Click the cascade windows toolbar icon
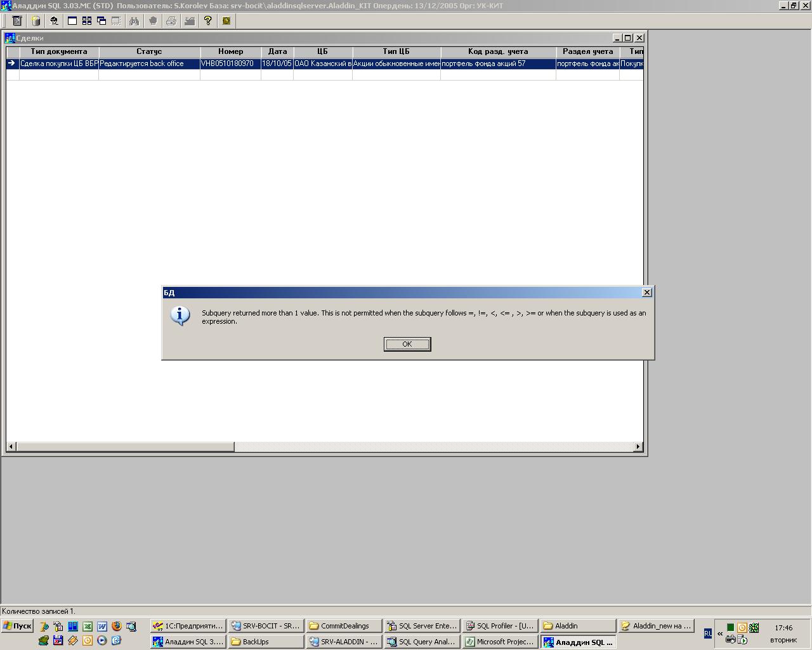The height and width of the screenshot is (650, 812). 101,21
